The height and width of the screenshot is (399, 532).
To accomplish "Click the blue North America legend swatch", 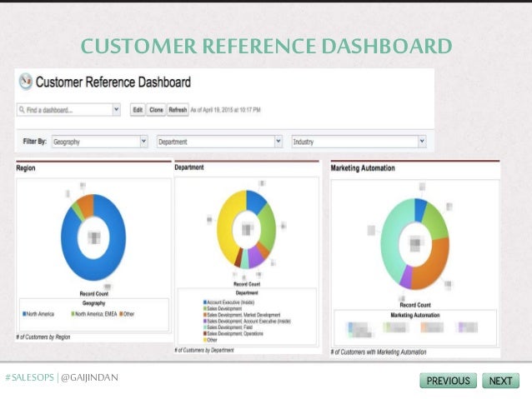I will [24, 314].
